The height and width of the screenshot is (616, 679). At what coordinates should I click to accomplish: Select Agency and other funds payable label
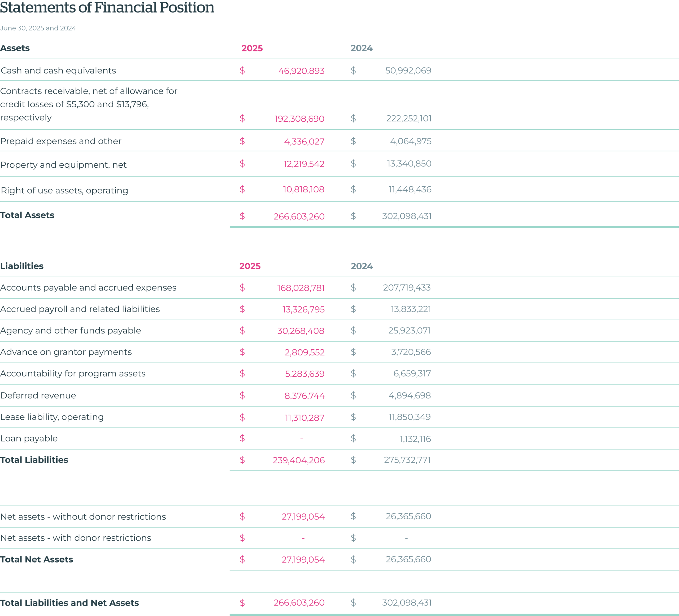tap(70, 331)
